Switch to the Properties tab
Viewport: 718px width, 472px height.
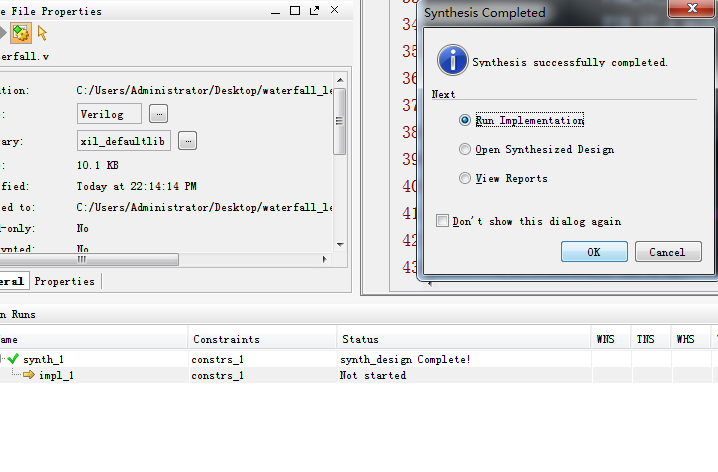tap(65, 281)
